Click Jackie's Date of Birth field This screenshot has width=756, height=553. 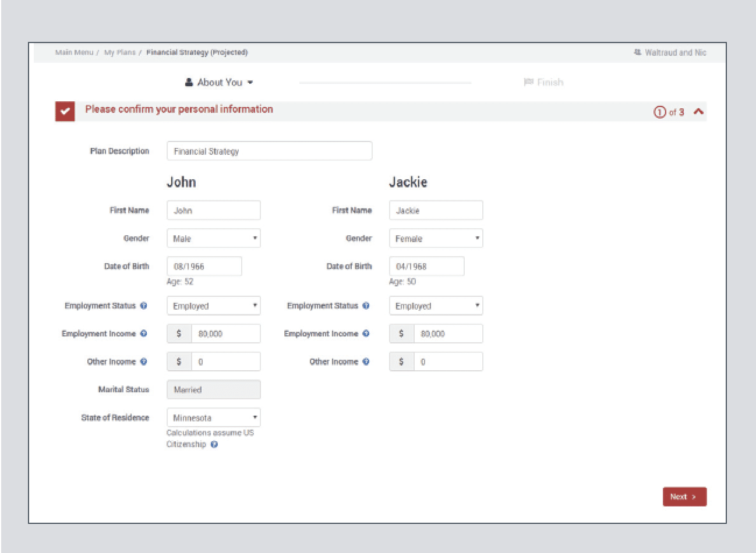click(x=426, y=266)
